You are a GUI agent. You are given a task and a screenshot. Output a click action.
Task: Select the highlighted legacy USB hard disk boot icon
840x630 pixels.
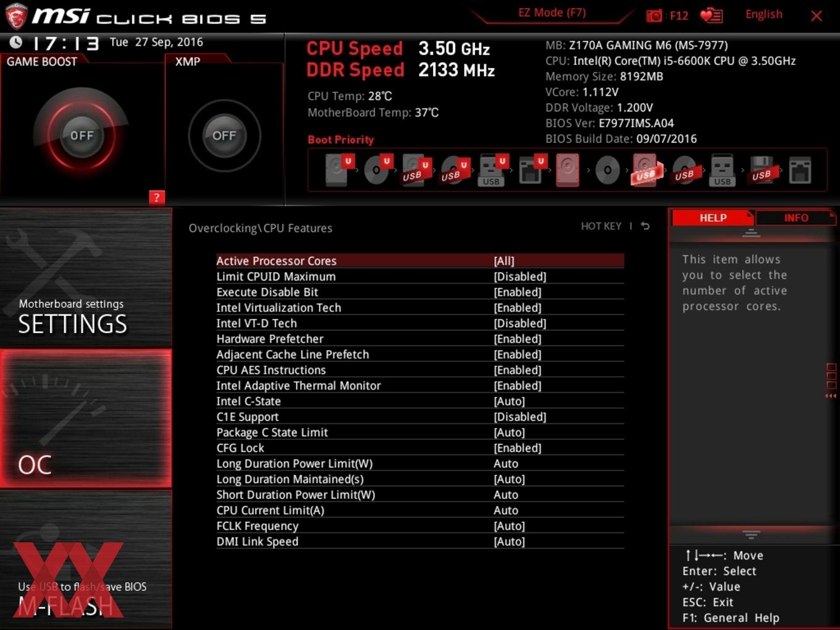pyautogui.click(x=645, y=170)
